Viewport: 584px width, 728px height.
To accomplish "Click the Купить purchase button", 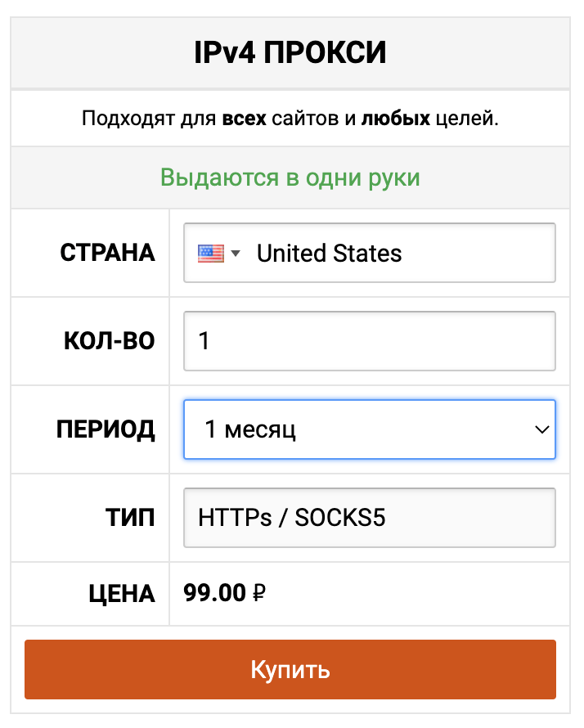I will (x=291, y=669).
